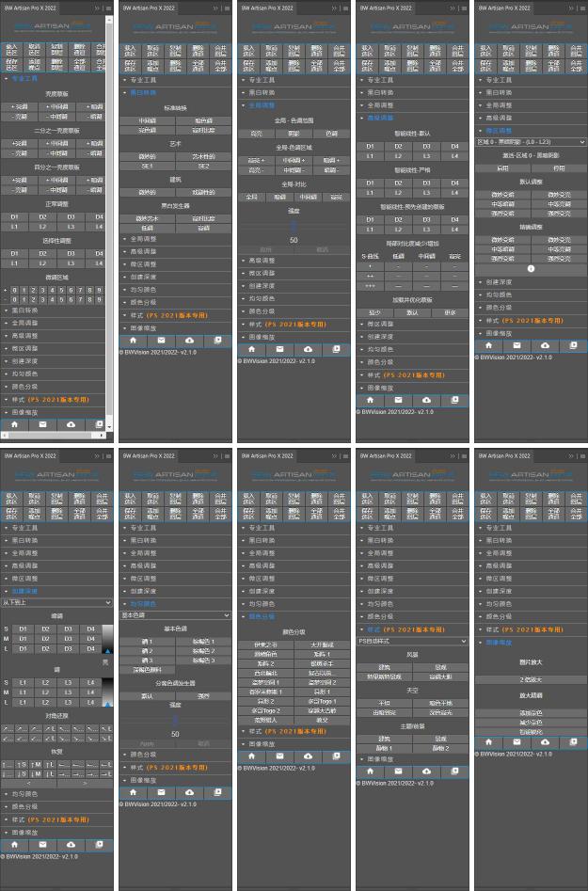Click the SE2 button under 艺术
This screenshot has width=588, height=891.
(x=204, y=166)
